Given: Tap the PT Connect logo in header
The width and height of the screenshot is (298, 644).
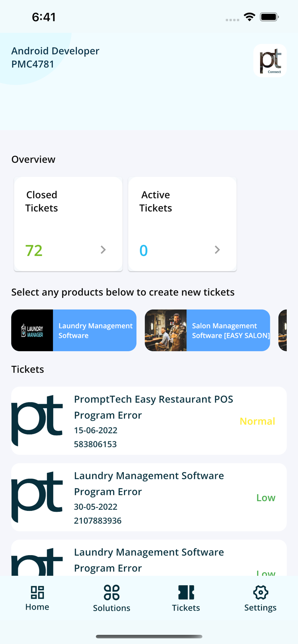Looking at the screenshot, I should (x=270, y=60).
